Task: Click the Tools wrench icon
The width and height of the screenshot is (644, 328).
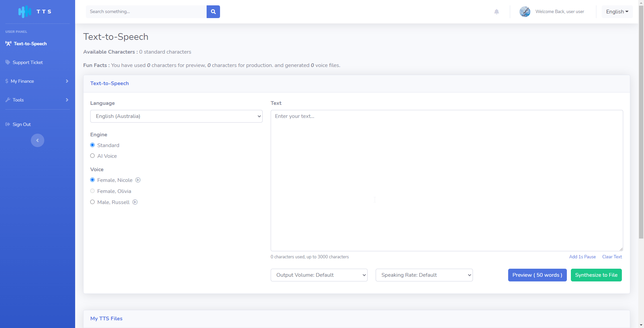Action: click(7, 100)
